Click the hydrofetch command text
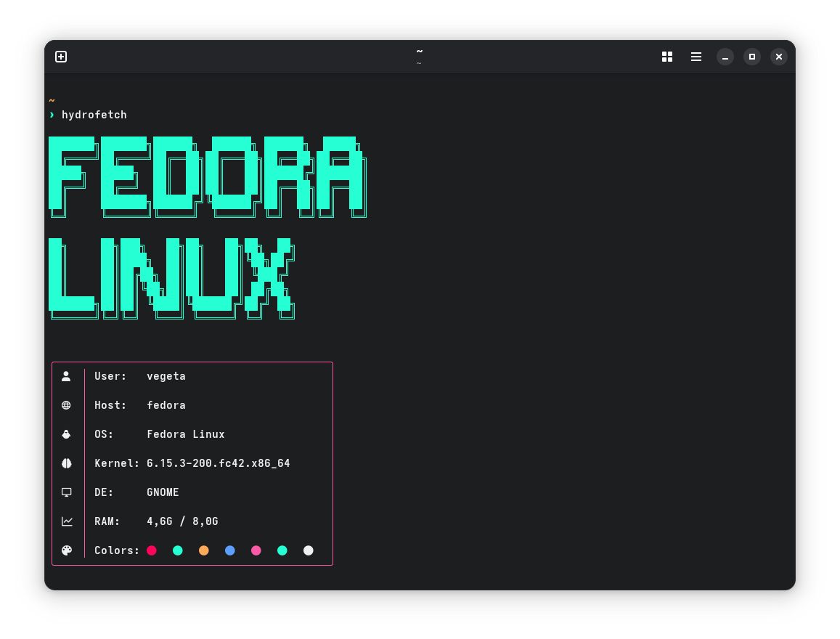Viewport: 840px width, 639px height. coord(94,115)
